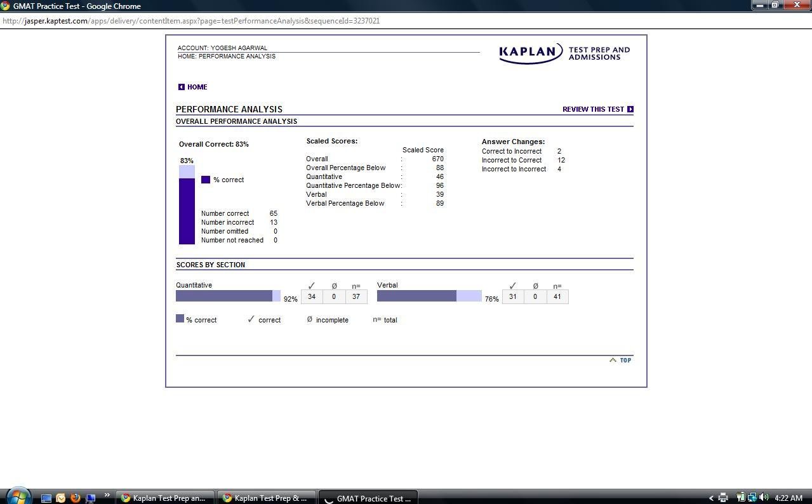Open Firefox from the quick launch bar

point(75,498)
